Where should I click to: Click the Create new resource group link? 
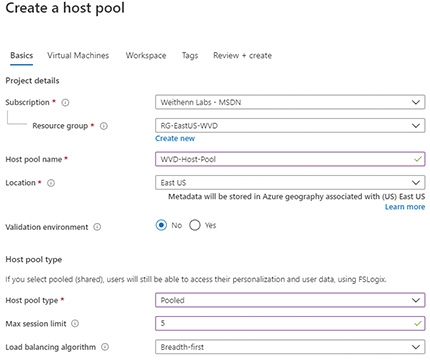click(175, 138)
